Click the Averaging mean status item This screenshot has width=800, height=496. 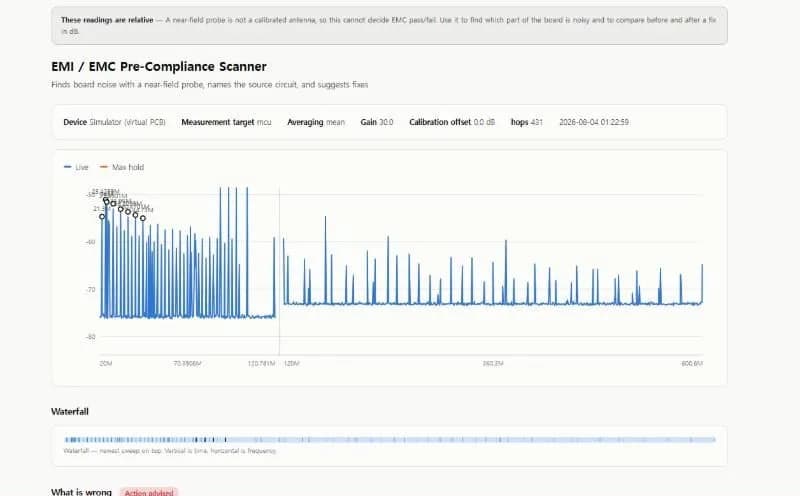[x=316, y=122]
